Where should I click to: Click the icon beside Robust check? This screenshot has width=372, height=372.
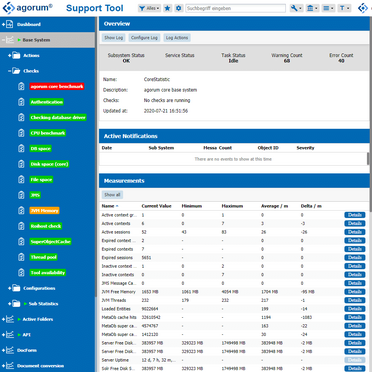21,226
